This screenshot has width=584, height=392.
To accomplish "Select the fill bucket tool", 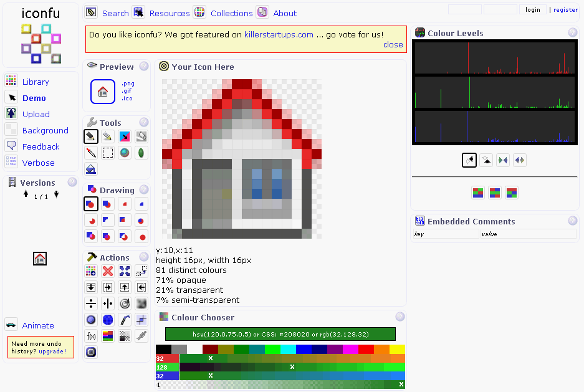I will 90,168.
